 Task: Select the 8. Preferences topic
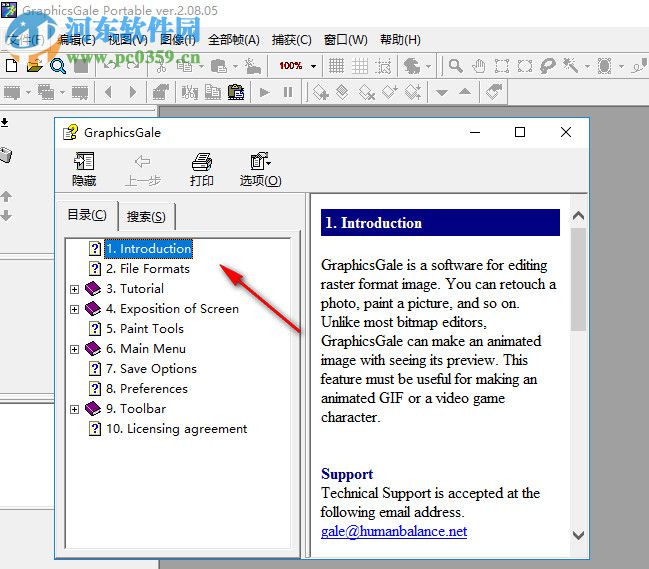click(x=147, y=389)
